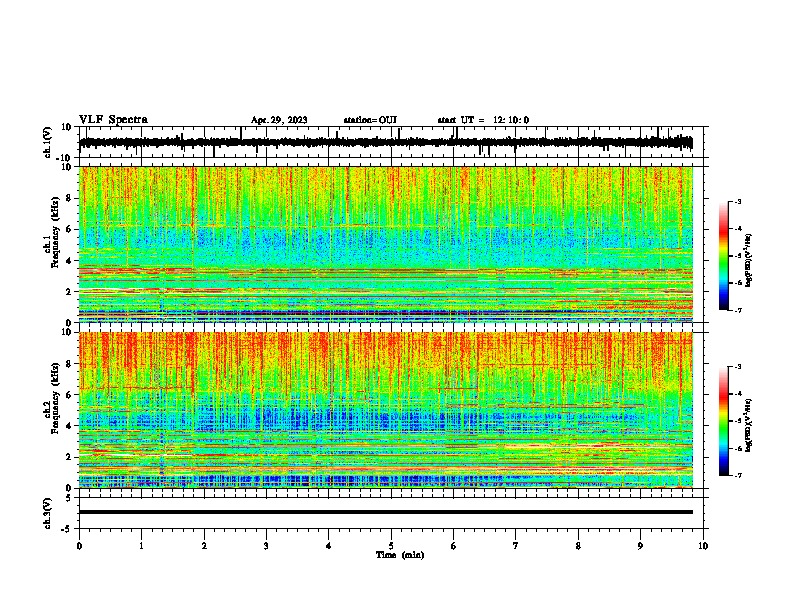Click the 'station=OUI' label
The height and width of the screenshot is (612, 792).
tap(370, 120)
